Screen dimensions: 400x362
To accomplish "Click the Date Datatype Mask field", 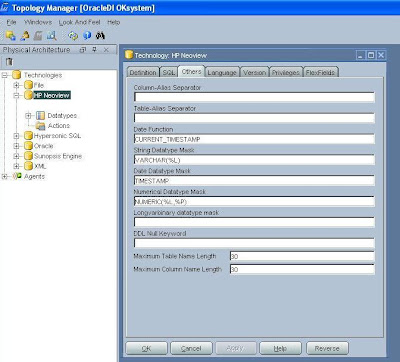I will [x=254, y=180].
